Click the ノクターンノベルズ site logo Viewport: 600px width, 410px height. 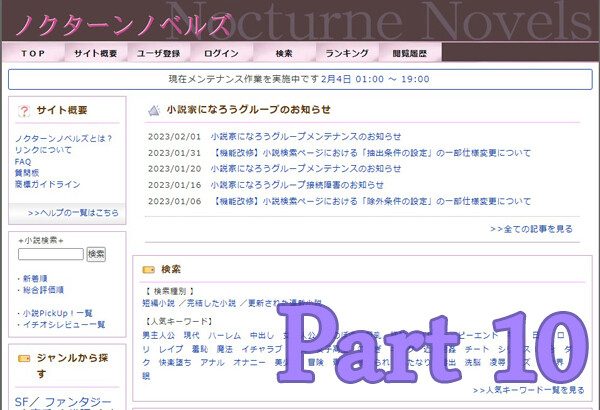(x=123, y=24)
